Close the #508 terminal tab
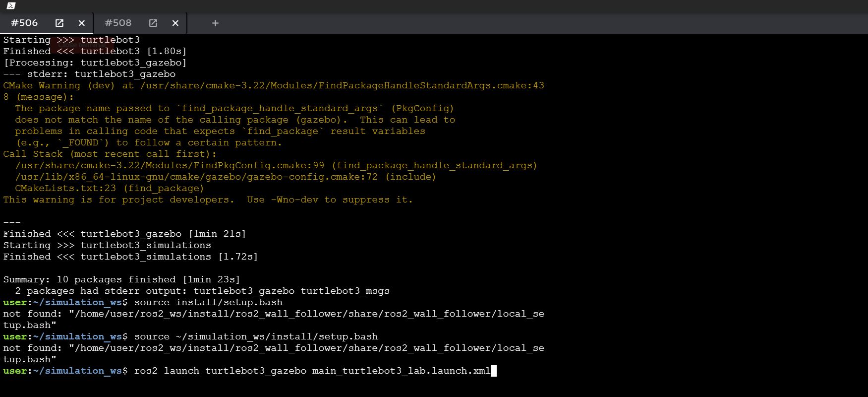868x397 pixels. click(x=175, y=23)
